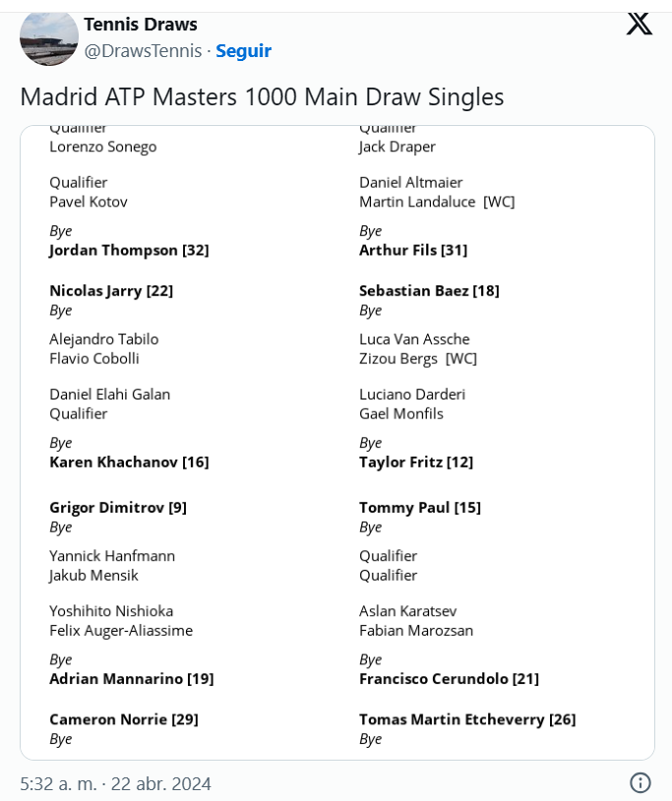
Task: Click Grigor Dimitrov [9] in the draw
Action: coord(118,508)
